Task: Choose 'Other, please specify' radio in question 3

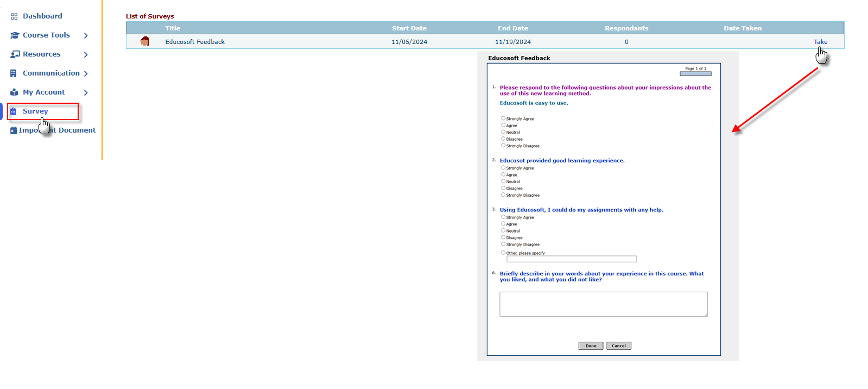Action: click(503, 253)
